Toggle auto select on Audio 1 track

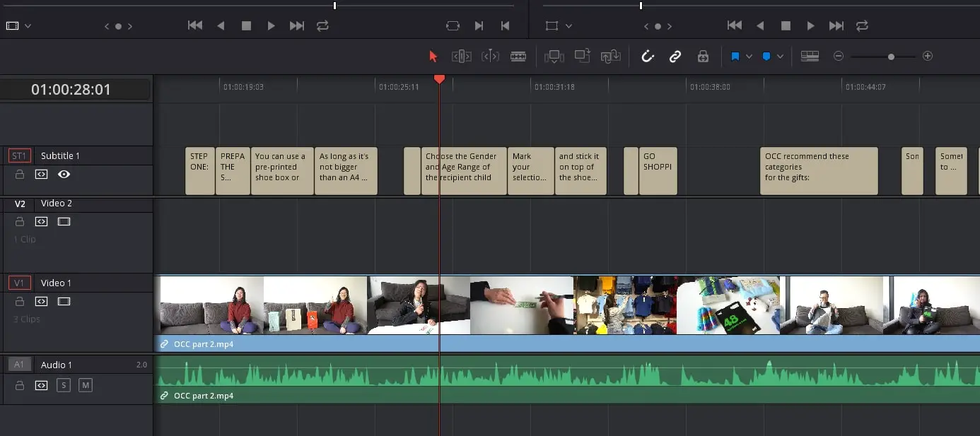pos(42,385)
